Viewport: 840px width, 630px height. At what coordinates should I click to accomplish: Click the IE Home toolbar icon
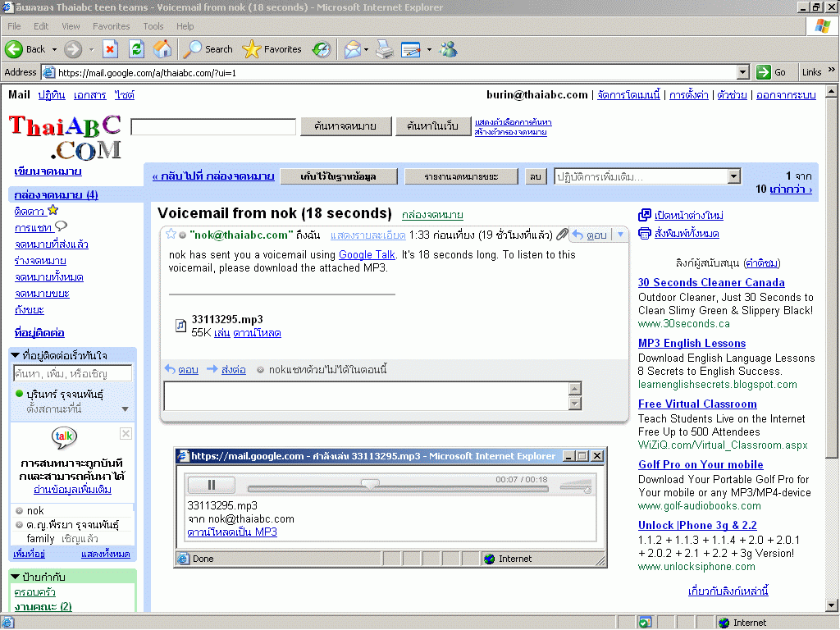162,49
